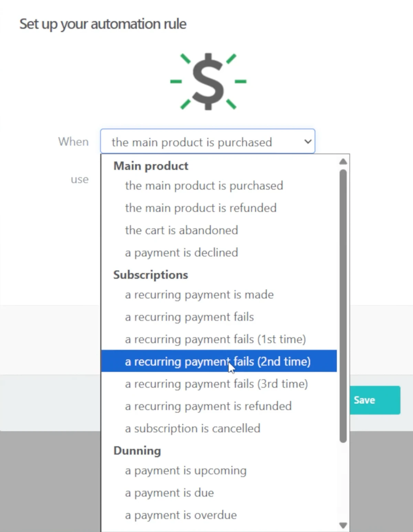This screenshot has height=532, width=413.
Task: Select 'a subscription is cancelled' trigger
Action: click(192, 428)
